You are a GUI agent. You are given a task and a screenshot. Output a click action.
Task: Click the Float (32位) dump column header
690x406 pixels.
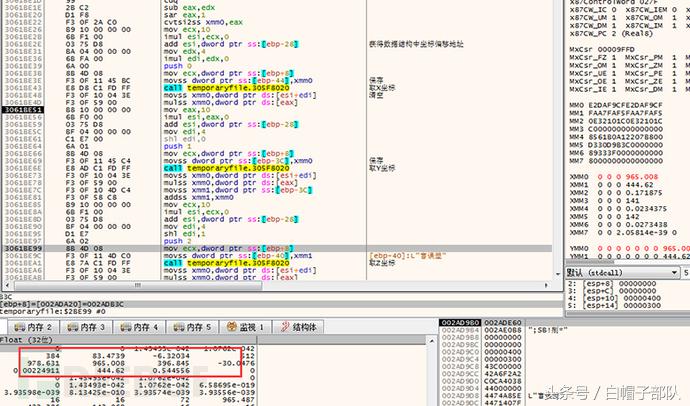[26, 340]
